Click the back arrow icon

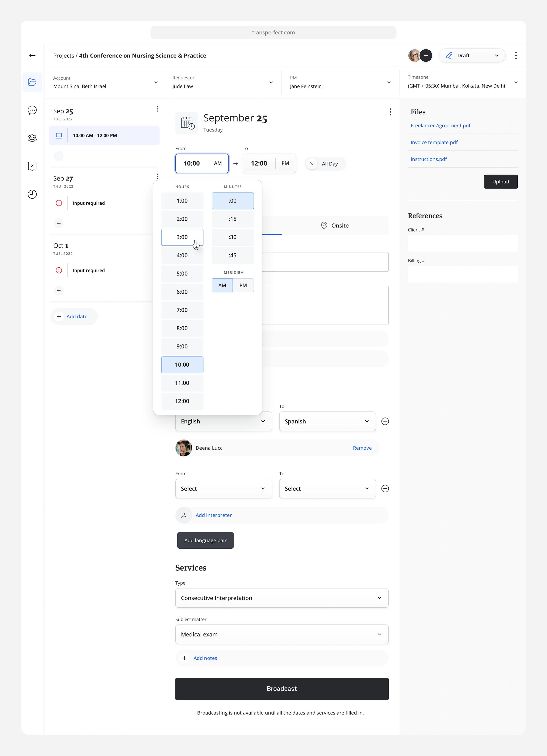tap(32, 56)
